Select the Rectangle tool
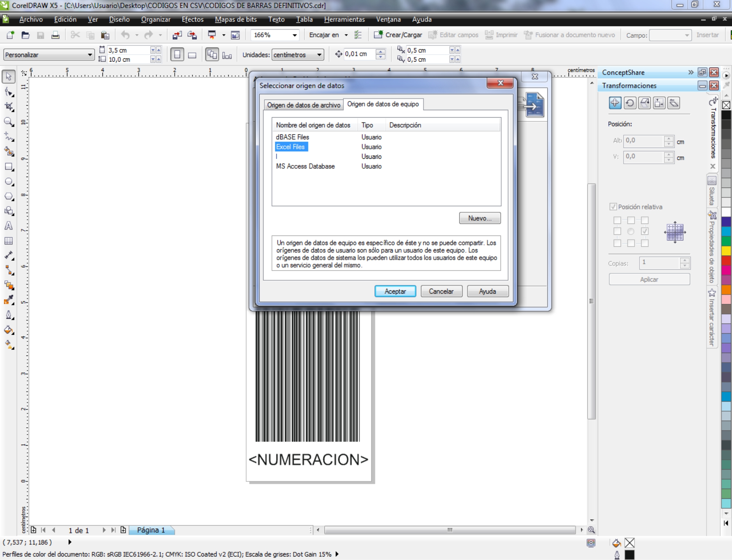This screenshot has height=560, width=732. tap(8, 167)
